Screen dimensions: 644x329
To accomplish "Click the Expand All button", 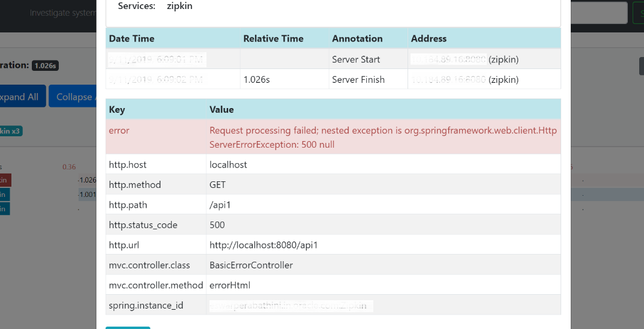I will coord(23,96).
